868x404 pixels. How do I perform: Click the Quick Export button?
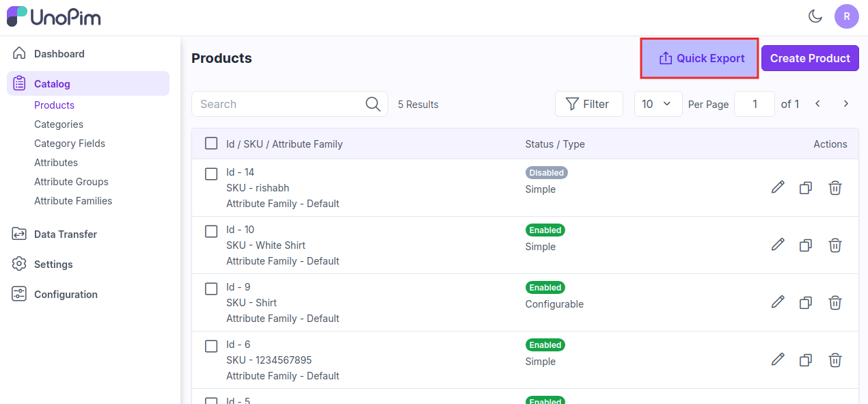point(701,58)
